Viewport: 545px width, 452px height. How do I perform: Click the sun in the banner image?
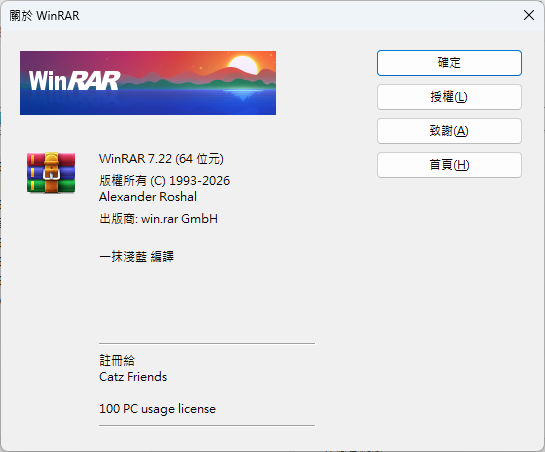[243, 65]
